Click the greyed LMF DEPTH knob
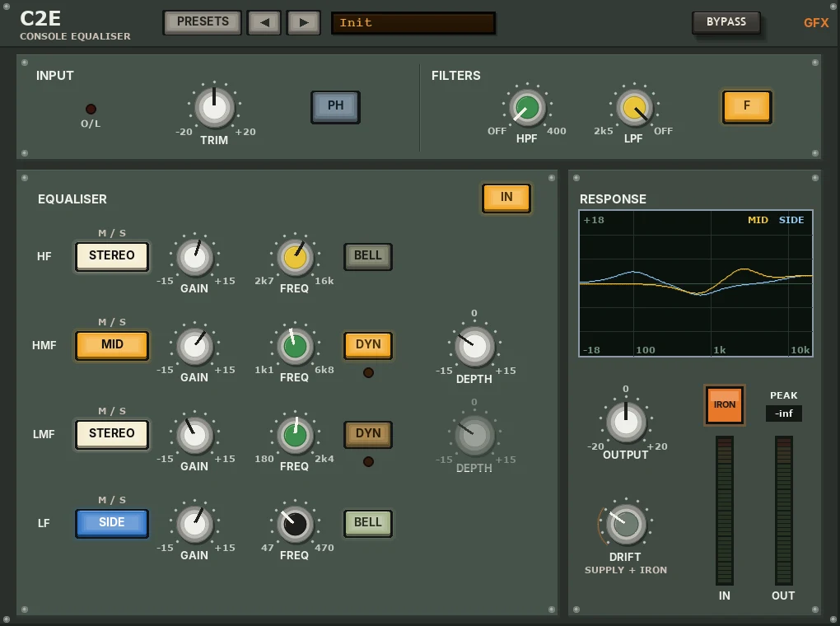Image resolution: width=840 pixels, height=626 pixels. click(474, 435)
